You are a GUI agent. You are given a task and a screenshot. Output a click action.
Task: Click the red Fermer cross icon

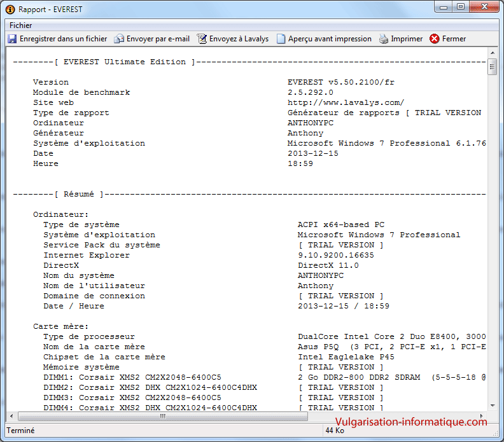[434, 39]
